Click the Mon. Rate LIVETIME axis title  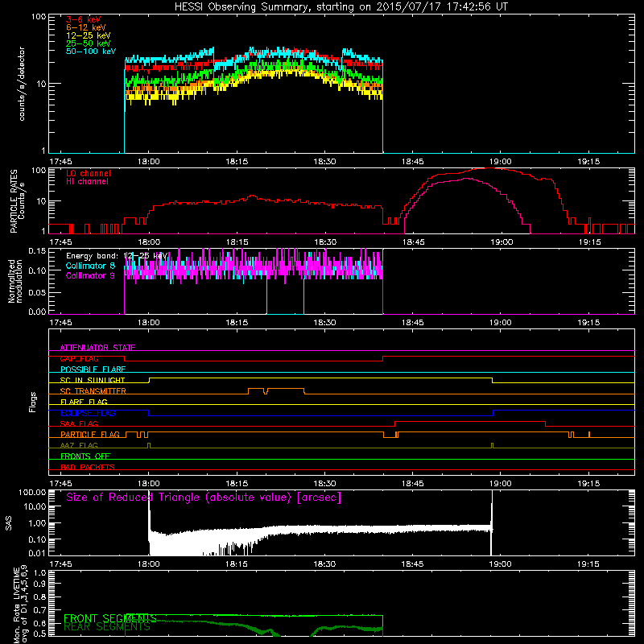tap(21, 605)
